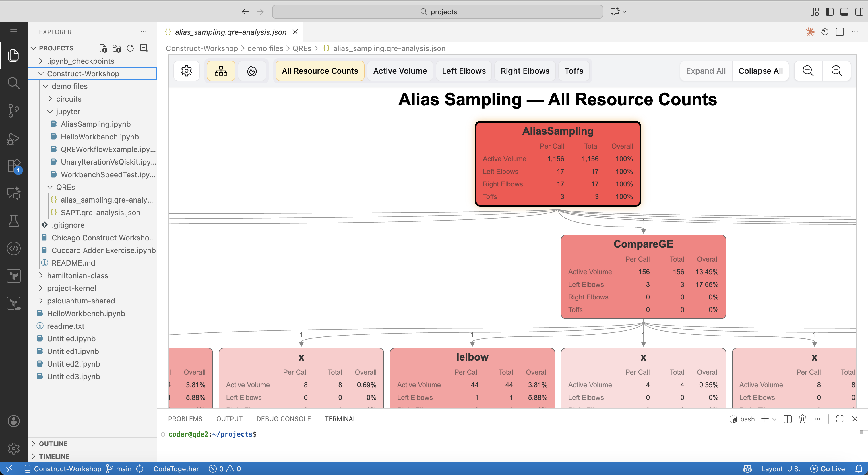868x475 pixels.
Task: Click the QREs breadcrumb item
Action: point(302,48)
